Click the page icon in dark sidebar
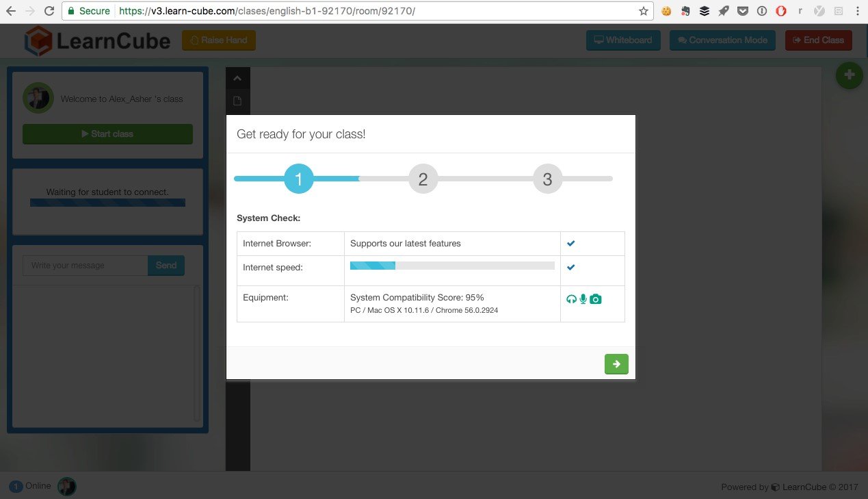The image size is (868, 499). tap(237, 101)
